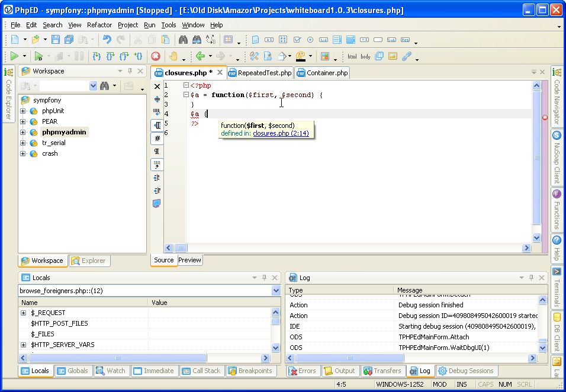Click the green Back navigation arrow
The image size is (566, 392).
coord(200,56)
